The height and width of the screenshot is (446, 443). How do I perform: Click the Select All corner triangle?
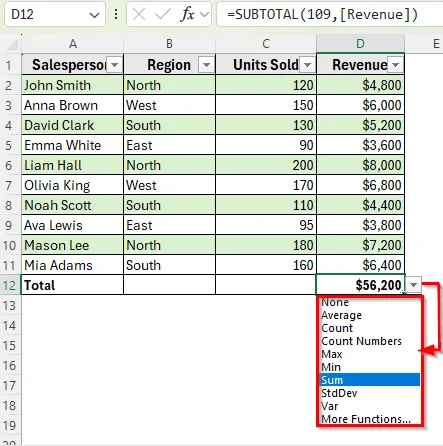(x=12, y=44)
